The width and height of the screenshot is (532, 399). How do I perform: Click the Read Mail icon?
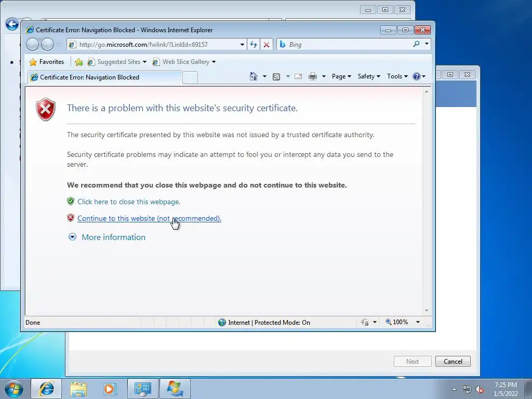[298, 76]
